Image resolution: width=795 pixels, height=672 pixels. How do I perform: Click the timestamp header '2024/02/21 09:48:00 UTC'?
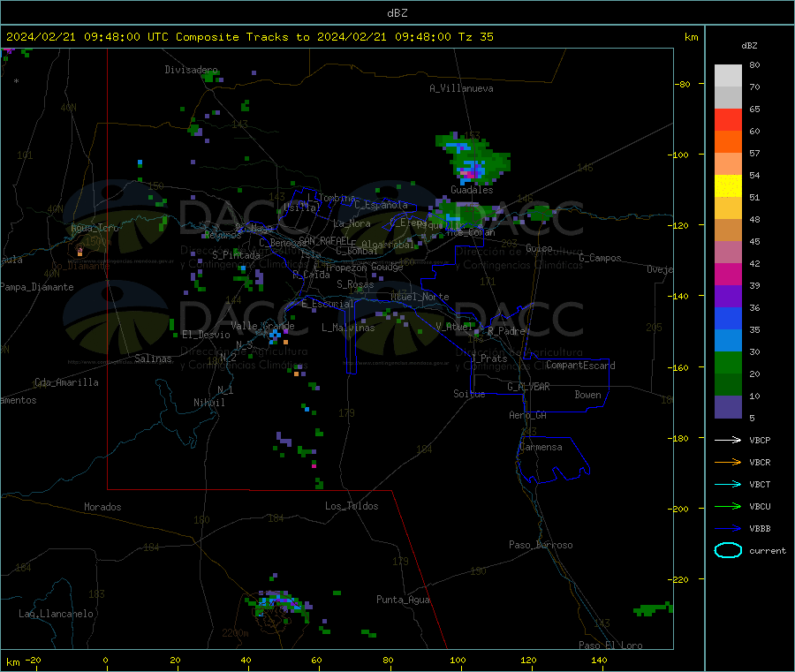[87, 37]
